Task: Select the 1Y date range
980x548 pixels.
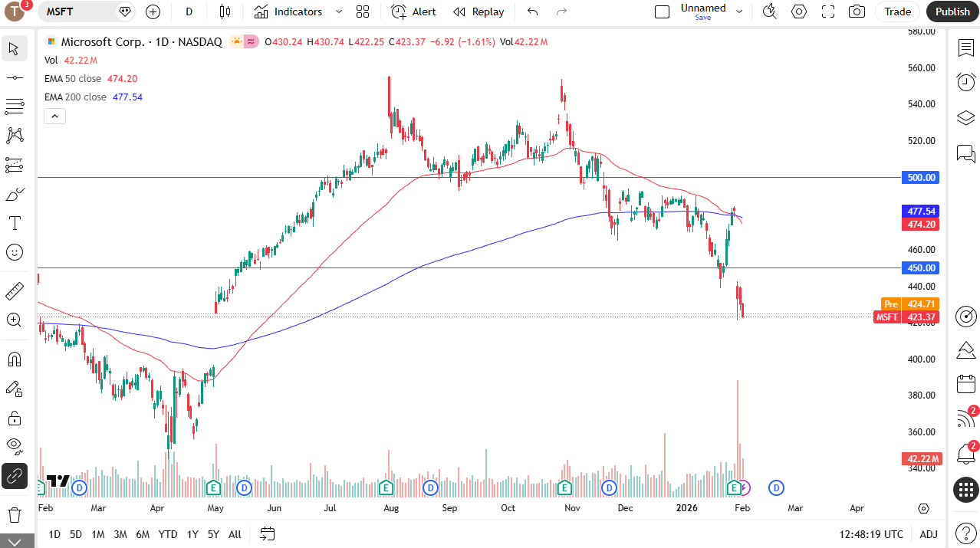Action: pyautogui.click(x=192, y=534)
